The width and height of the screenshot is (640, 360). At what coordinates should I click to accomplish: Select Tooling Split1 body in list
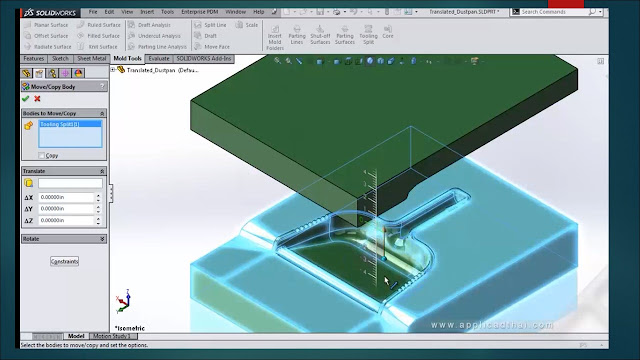pos(70,124)
